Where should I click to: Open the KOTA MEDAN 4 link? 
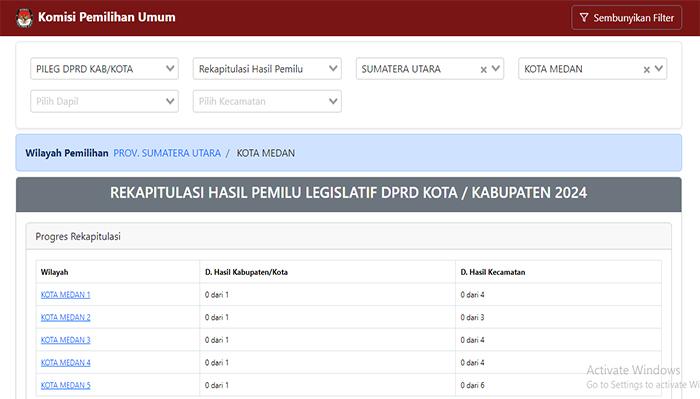(66, 362)
